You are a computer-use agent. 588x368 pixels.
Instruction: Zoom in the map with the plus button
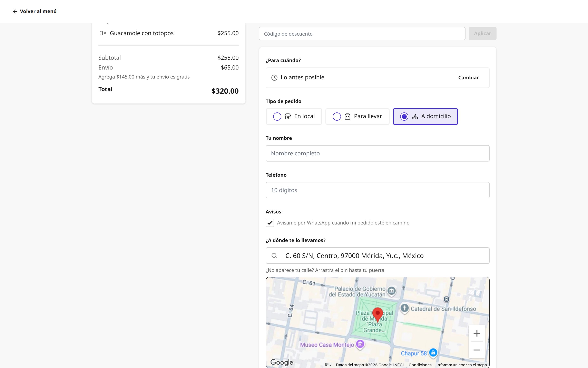click(477, 333)
